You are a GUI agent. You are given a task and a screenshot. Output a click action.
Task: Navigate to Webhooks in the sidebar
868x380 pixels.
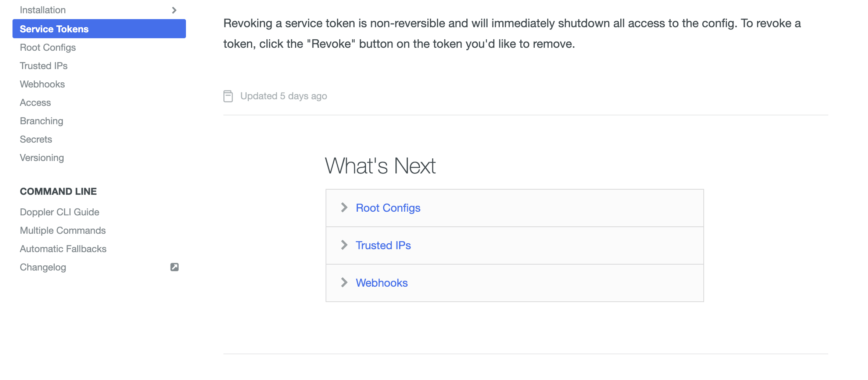[42, 84]
